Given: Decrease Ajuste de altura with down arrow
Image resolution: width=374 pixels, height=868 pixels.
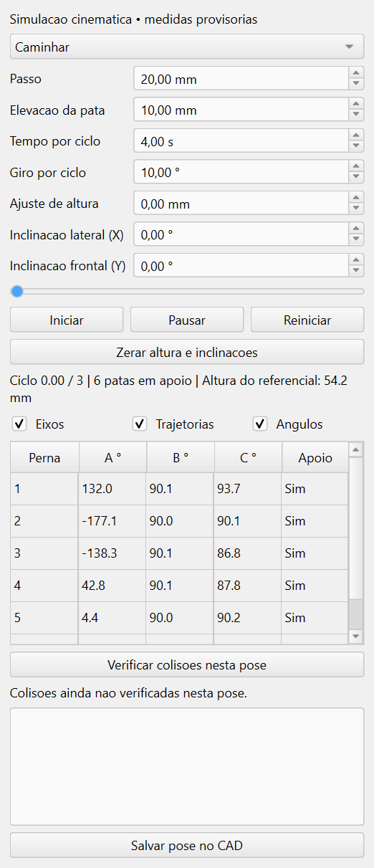Looking at the screenshot, I should [x=356, y=209].
